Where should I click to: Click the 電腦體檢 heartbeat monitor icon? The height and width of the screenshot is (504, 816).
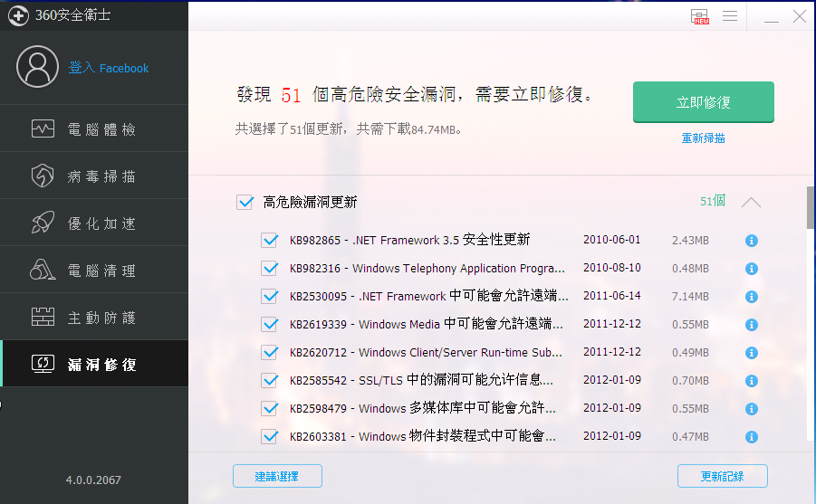43,128
